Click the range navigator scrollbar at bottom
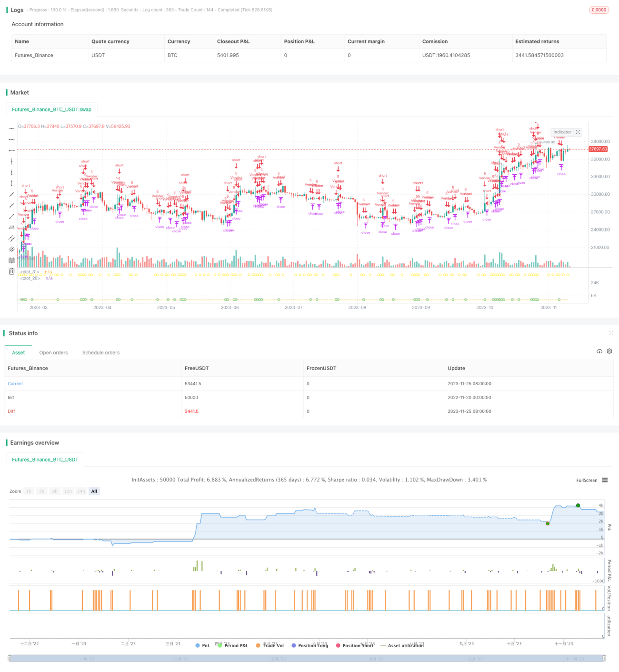Image resolution: width=619 pixels, height=672 pixels. click(x=307, y=658)
